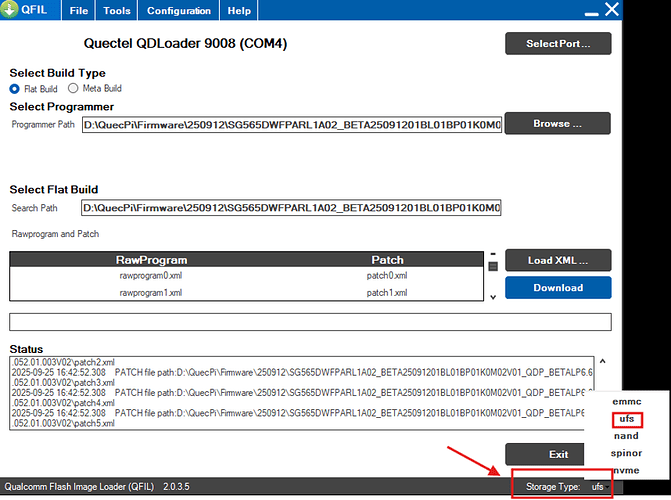671x500 pixels.
Task: Click the SelectPort button
Action: (558, 44)
